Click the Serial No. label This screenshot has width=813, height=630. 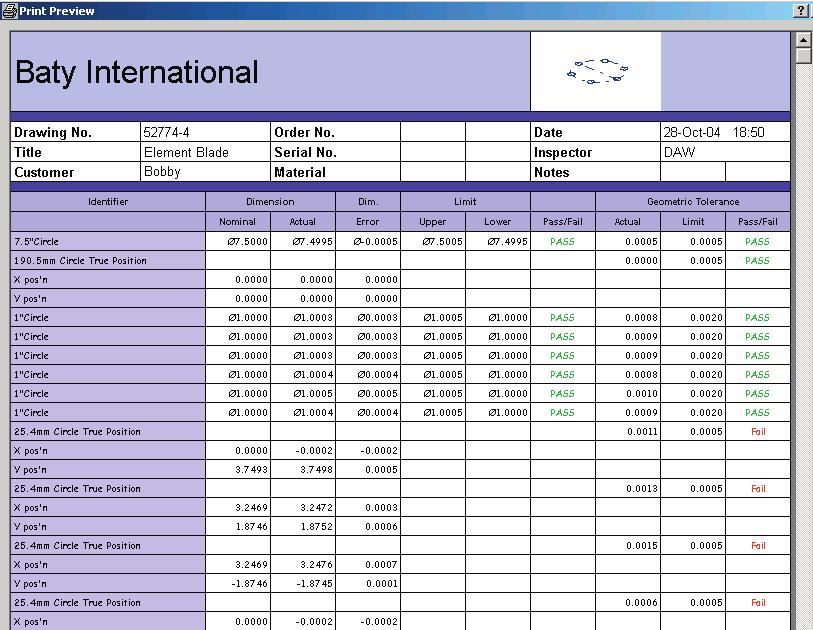coord(305,152)
